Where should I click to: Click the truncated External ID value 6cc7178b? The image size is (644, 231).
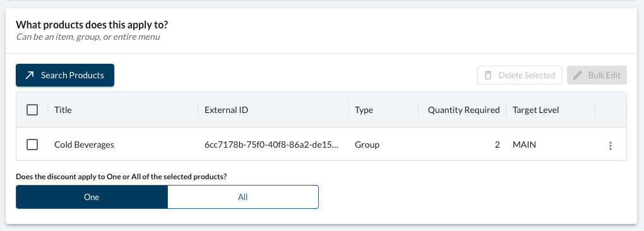[x=271, y=145]
